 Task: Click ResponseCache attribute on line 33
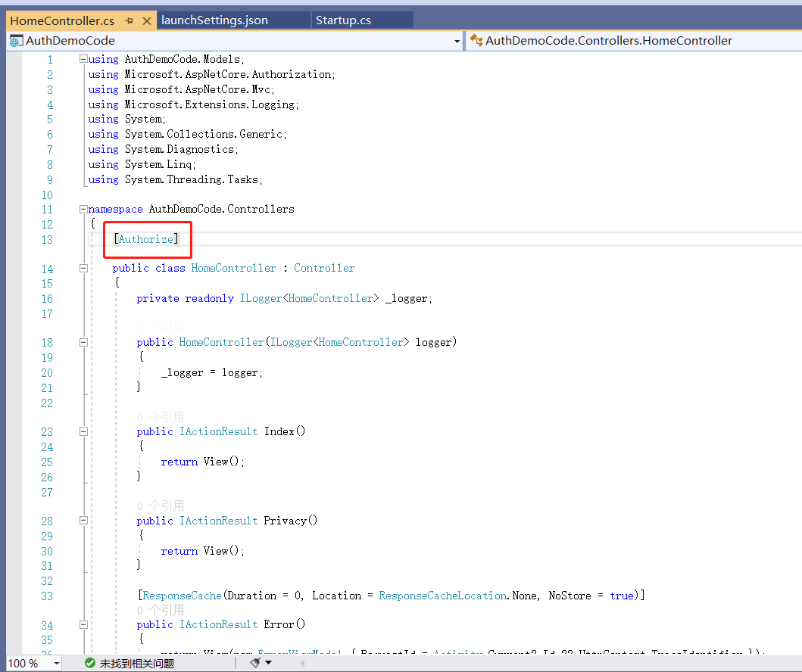(182, 596)
